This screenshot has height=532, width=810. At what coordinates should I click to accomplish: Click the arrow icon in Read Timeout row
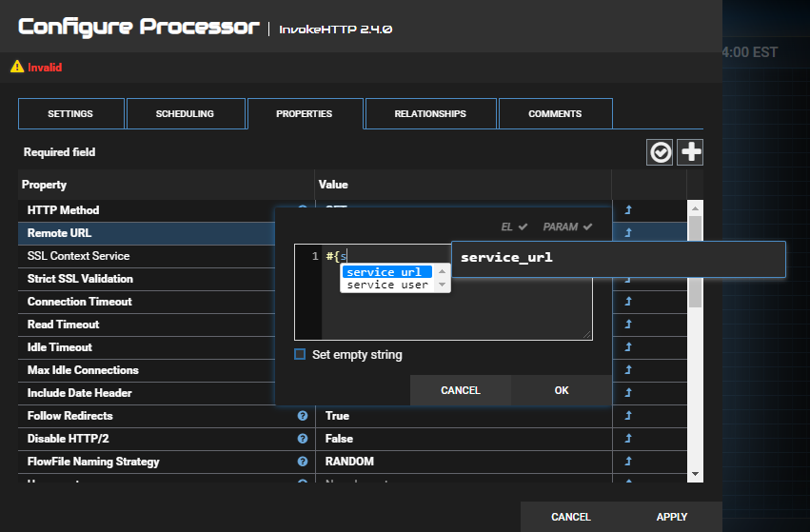[628, 324]
